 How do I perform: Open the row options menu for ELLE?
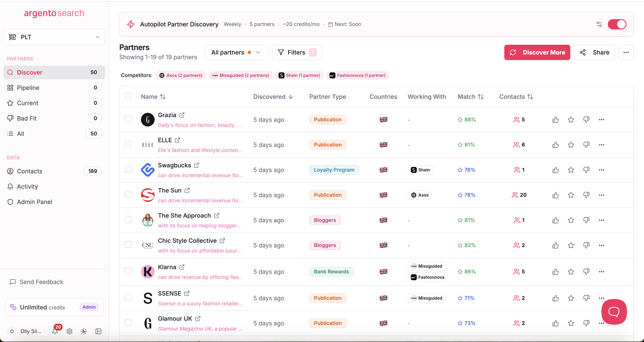(602, 145)
